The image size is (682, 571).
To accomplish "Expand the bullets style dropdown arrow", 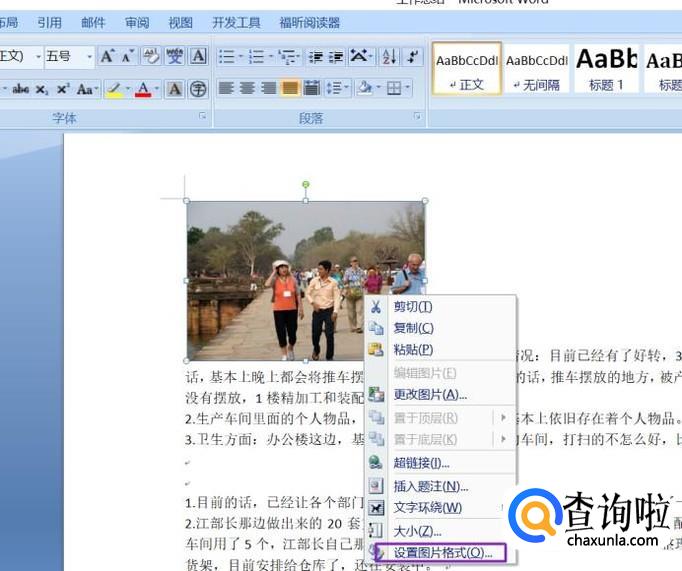I will [241, 57].
